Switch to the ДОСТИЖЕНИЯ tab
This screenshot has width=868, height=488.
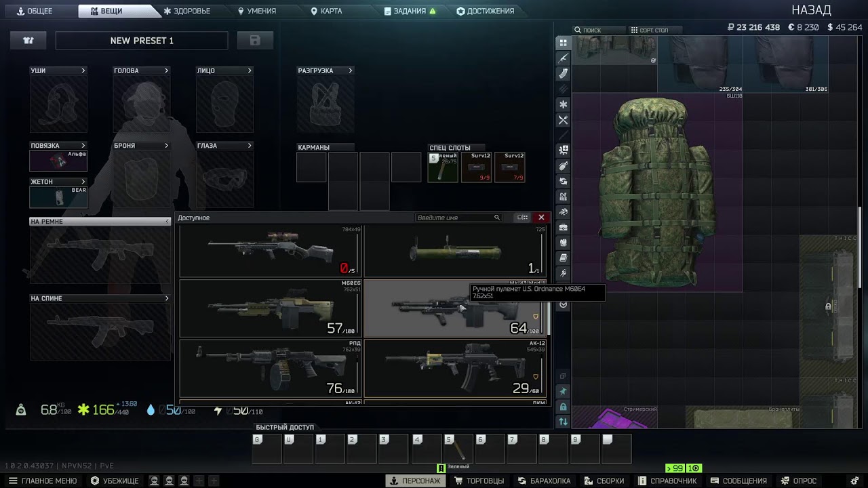486,11
